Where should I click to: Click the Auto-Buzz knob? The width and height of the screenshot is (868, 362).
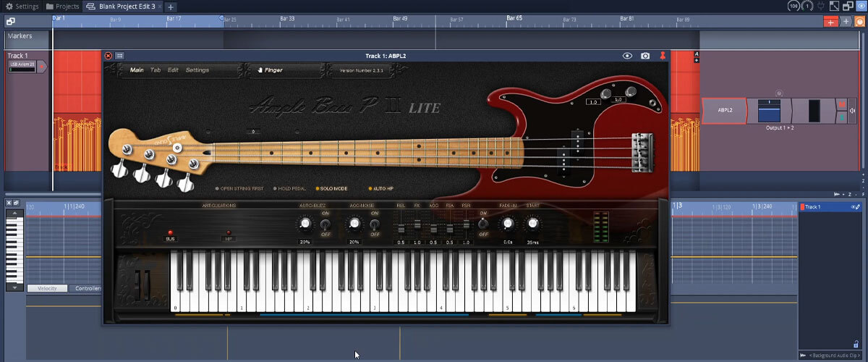[305, 224]
